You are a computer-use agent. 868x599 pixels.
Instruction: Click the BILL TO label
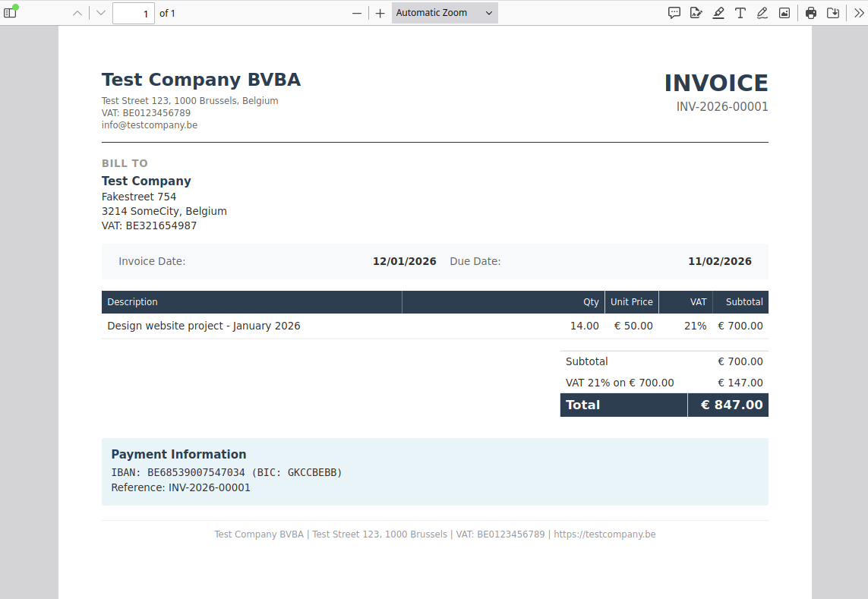[x=125, y=163]
